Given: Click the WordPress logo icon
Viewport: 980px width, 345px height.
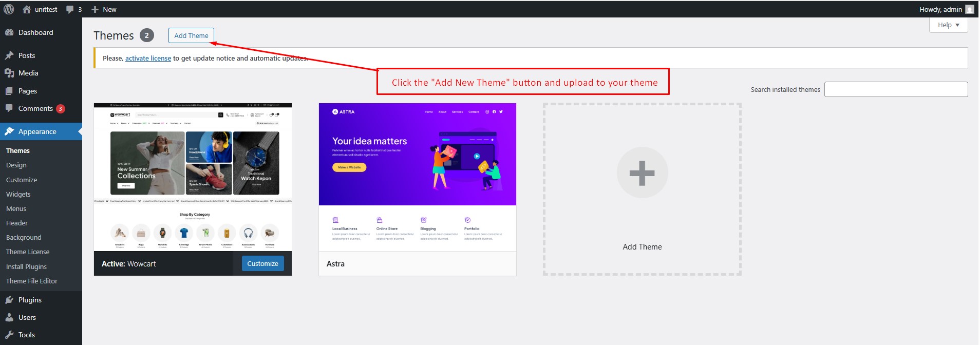Looking at the screenshot, I should [x=9, y=9].
